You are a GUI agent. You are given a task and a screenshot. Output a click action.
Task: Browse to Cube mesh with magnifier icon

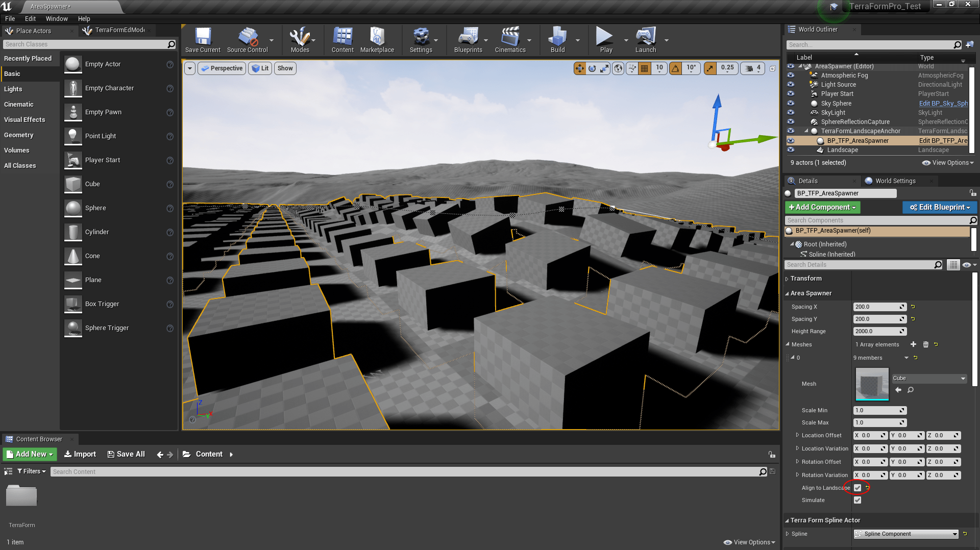(911, 390)
